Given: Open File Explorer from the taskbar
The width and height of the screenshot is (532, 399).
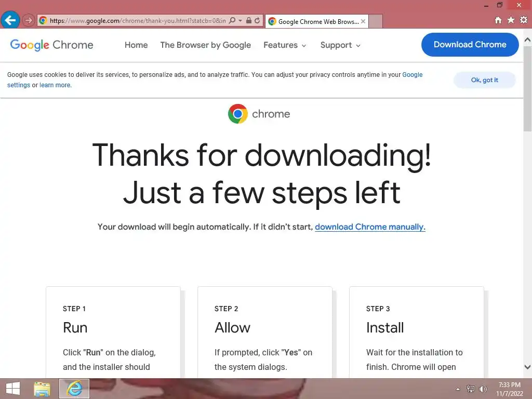Looking at the screenshot, I should (x=42, y=389).
